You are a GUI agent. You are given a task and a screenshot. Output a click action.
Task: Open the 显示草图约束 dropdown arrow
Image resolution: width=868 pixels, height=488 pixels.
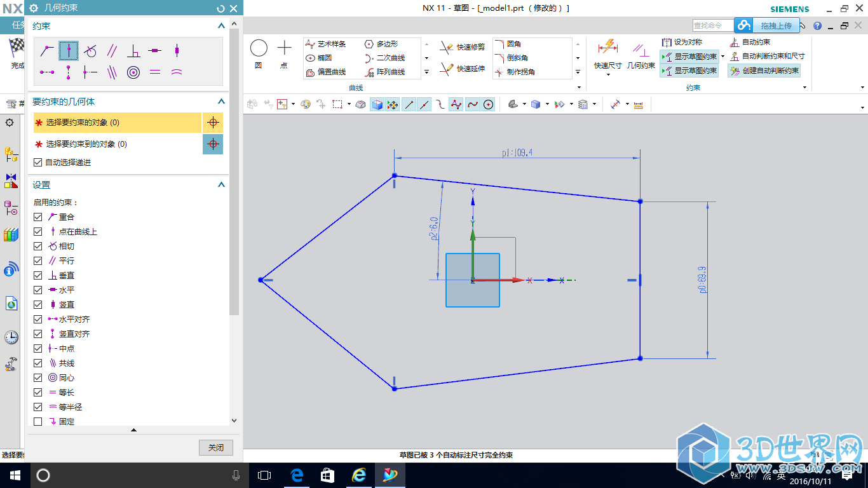click(x=722, y=57)
